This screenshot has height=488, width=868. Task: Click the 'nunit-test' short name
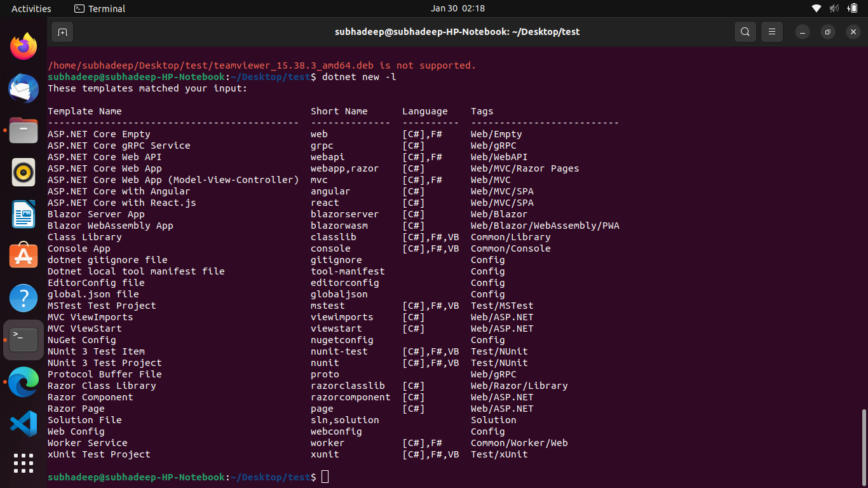coord(339,351)
